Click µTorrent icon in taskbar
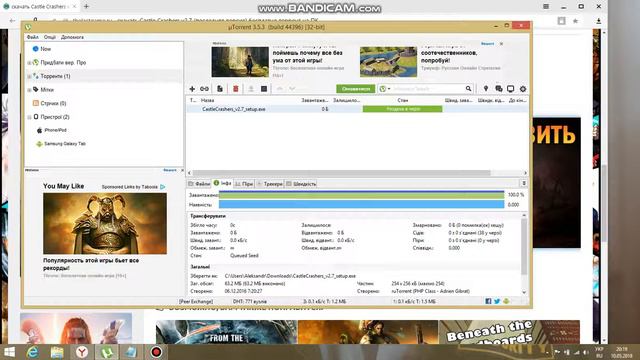This screenshot has height=360, width=640. pos(107,352)
